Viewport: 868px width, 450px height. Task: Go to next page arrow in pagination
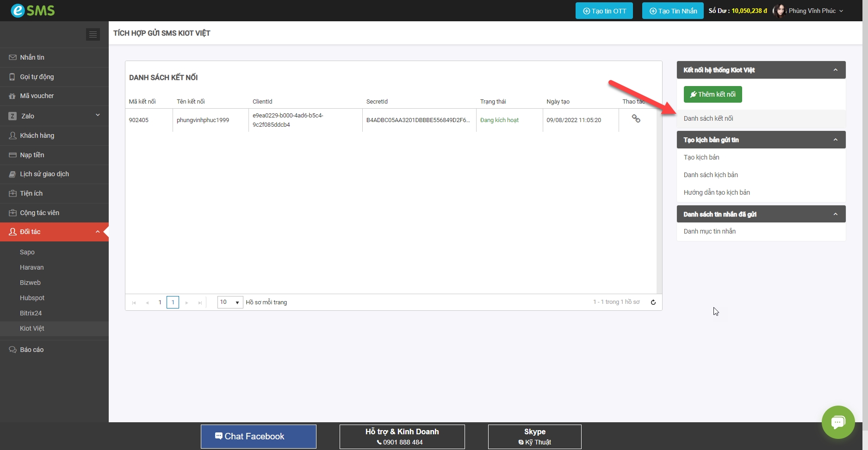coord(187,302)
